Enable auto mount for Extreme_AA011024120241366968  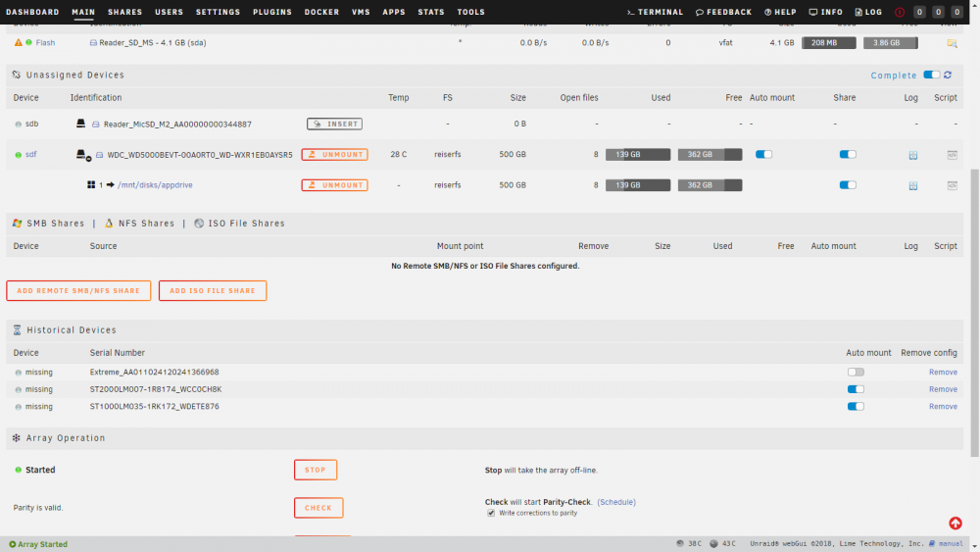[x=856, y=372]
